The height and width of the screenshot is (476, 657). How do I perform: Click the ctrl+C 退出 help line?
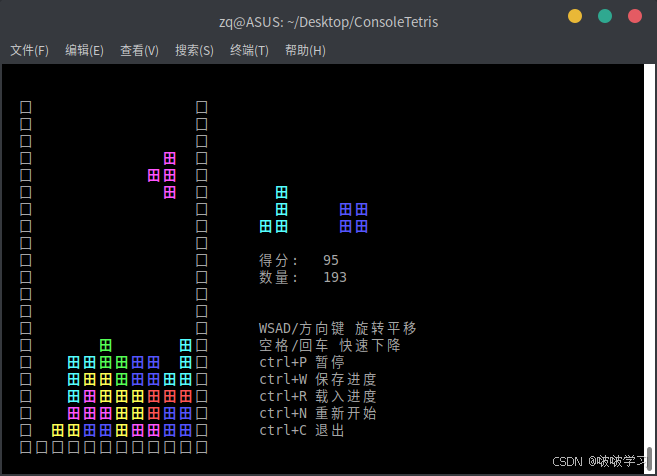pyautogui.click(x=302, y=430)
